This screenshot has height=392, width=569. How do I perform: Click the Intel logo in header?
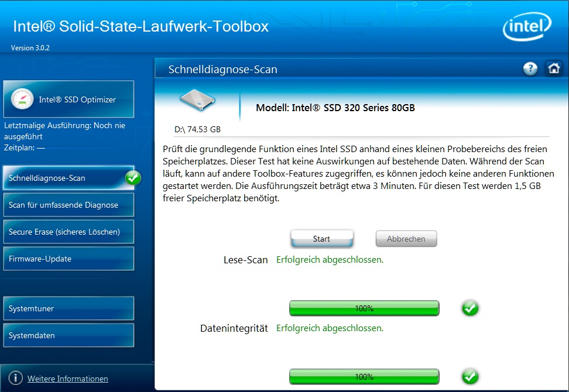point(527,26)
